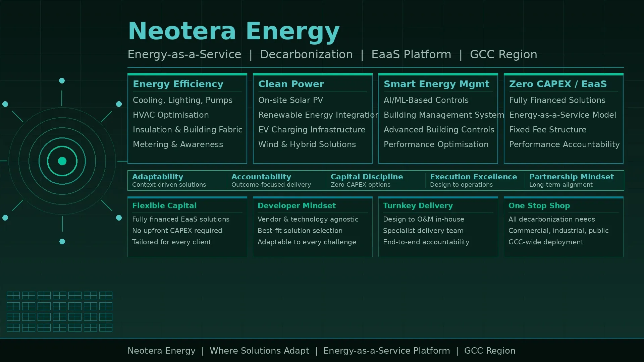Screen dimensions: 644x362
Task: Select the Clean Power card heading
Action: click(x=291, y=84)
